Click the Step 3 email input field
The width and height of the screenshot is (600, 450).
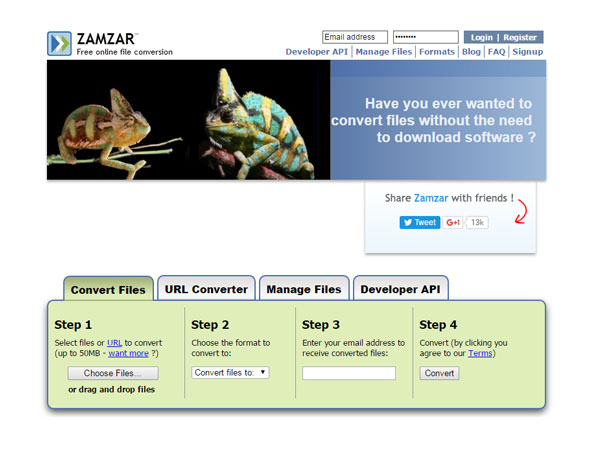(349, 373)
